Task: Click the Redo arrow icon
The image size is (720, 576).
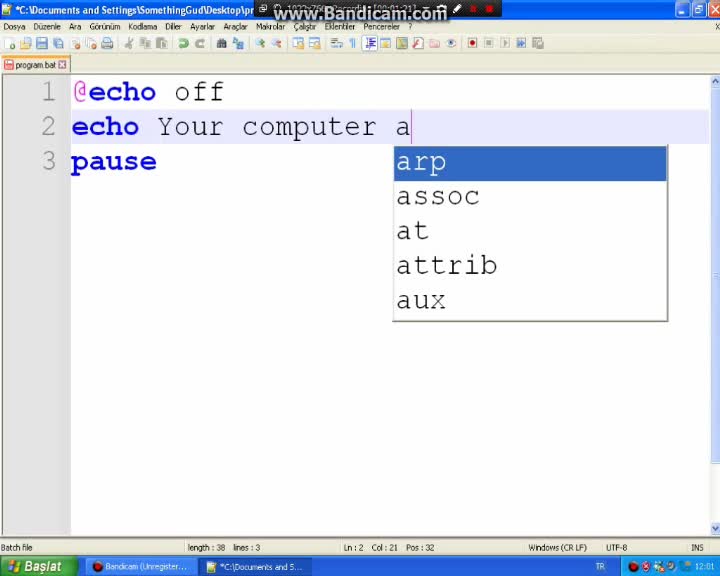Action: point(200,44)
